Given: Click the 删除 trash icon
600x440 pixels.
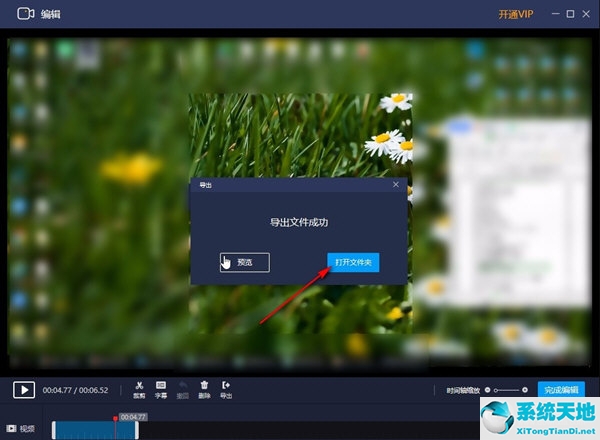Looking at the screenshot, I should point(204,390).
